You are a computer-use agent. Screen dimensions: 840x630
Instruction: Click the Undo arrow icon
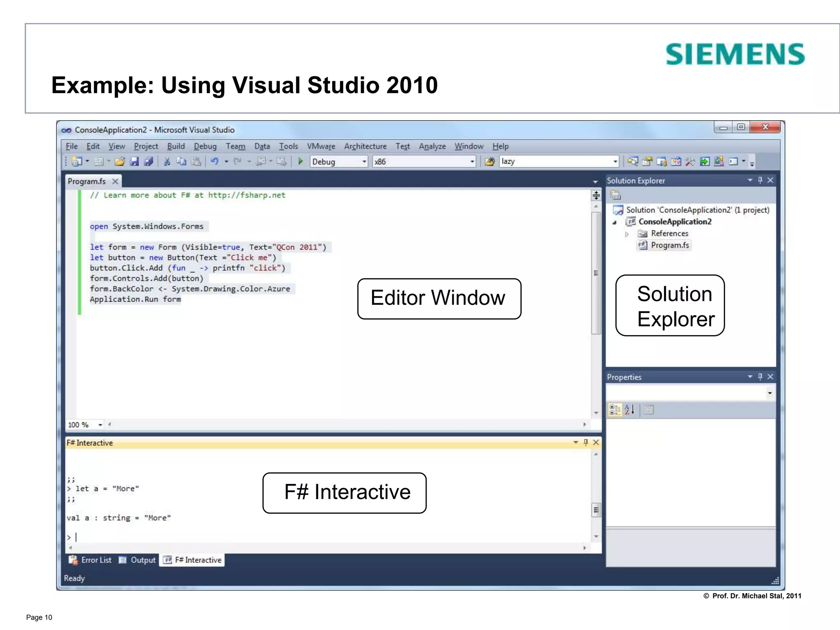pyautogui.click(x=214, y=162)
